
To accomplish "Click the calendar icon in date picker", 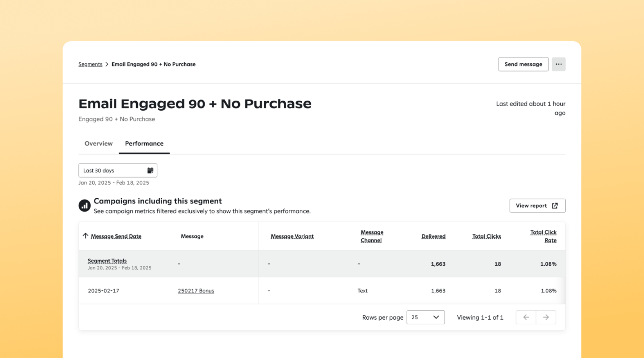I will [x=150, y=170].
